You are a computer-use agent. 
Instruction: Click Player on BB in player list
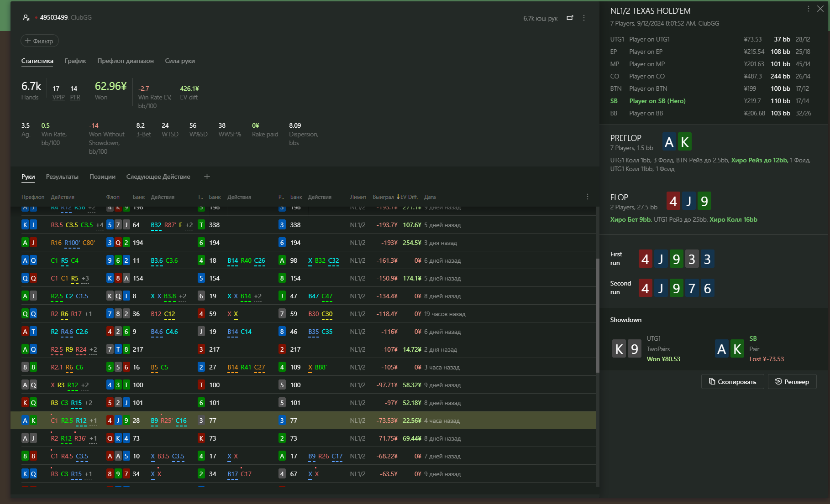[646, 113]
